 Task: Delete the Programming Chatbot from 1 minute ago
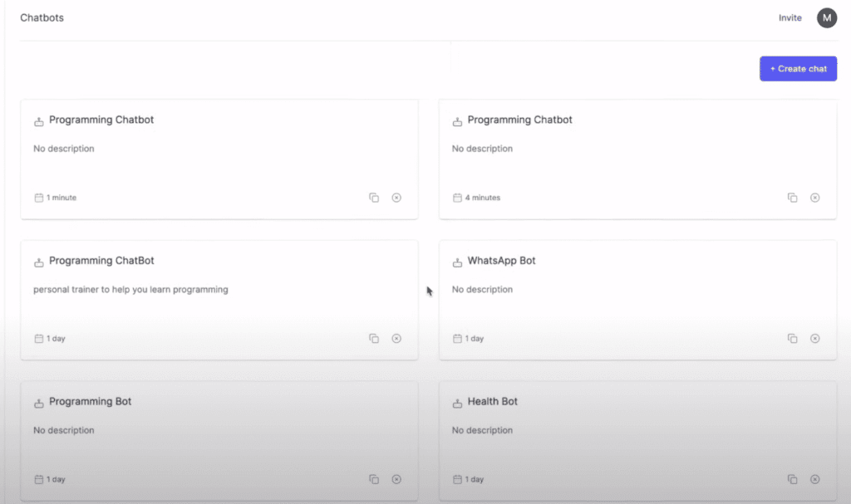coord(396,198)
